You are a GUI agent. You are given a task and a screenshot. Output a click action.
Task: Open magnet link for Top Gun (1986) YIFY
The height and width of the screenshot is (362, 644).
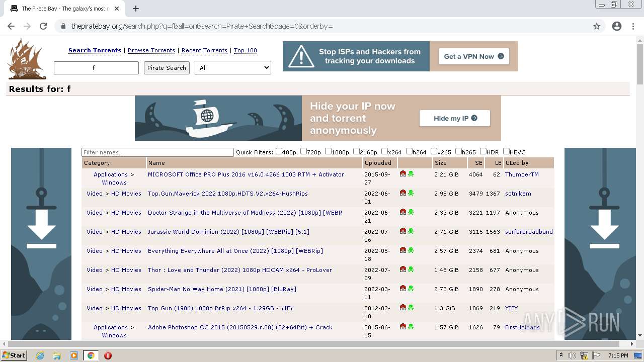coord(403,308)
